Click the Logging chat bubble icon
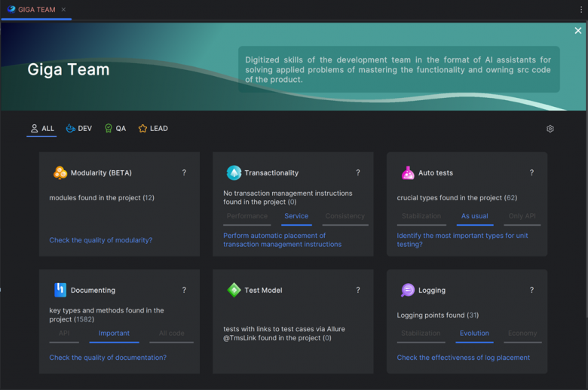The height and width of the screenshot is (390, 588). (408, 290)
